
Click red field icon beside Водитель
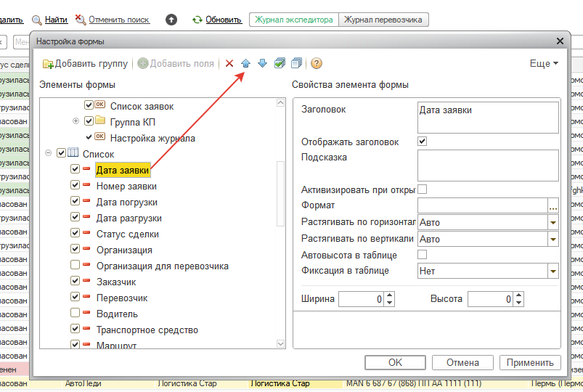point(86,312)
